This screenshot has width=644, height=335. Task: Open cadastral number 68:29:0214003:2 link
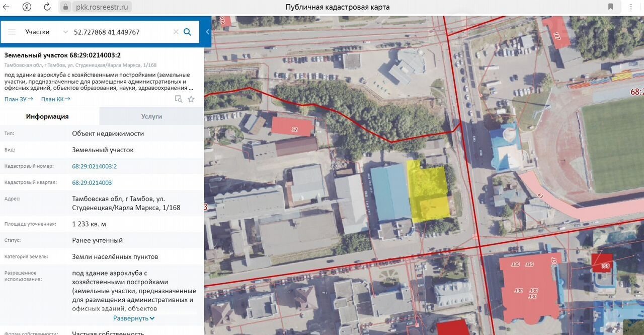pos(94,166)
